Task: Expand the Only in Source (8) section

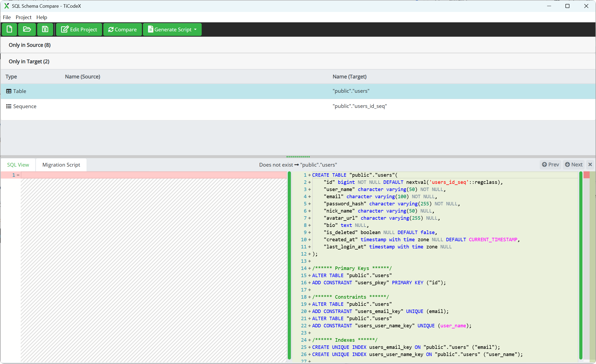Action: 29,45
